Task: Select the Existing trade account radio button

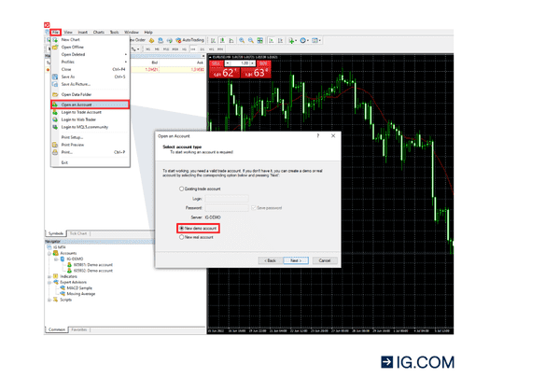Action: [181, 189]
